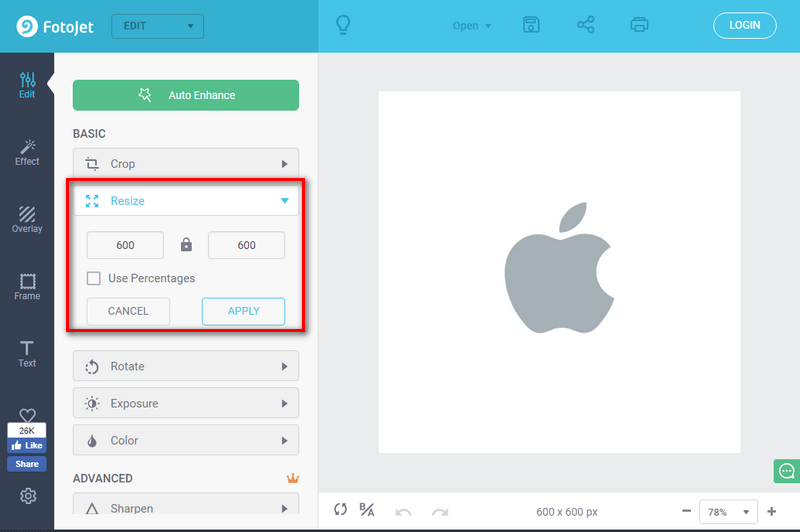
Task: Open the 78% zoom dropdown
Action: click(x=728, y=512)
